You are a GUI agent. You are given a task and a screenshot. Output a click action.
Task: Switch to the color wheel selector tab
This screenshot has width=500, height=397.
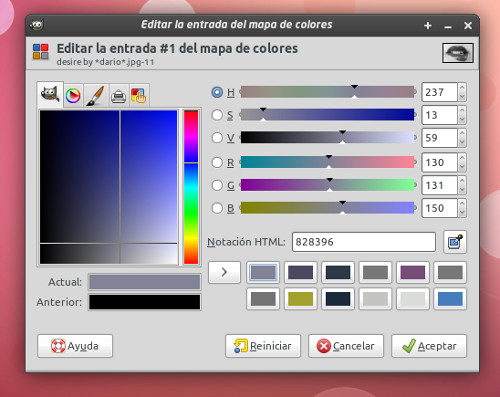click(73, 96)
